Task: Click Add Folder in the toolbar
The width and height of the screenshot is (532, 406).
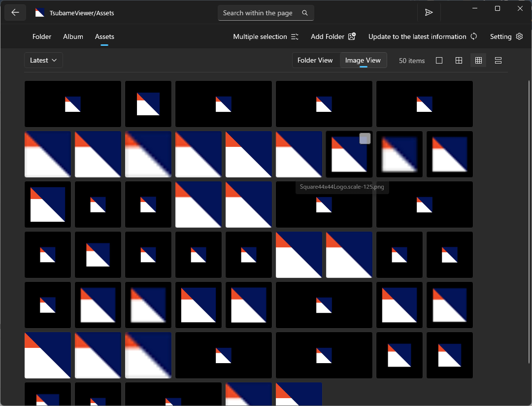Action: (x=333, y=36)
